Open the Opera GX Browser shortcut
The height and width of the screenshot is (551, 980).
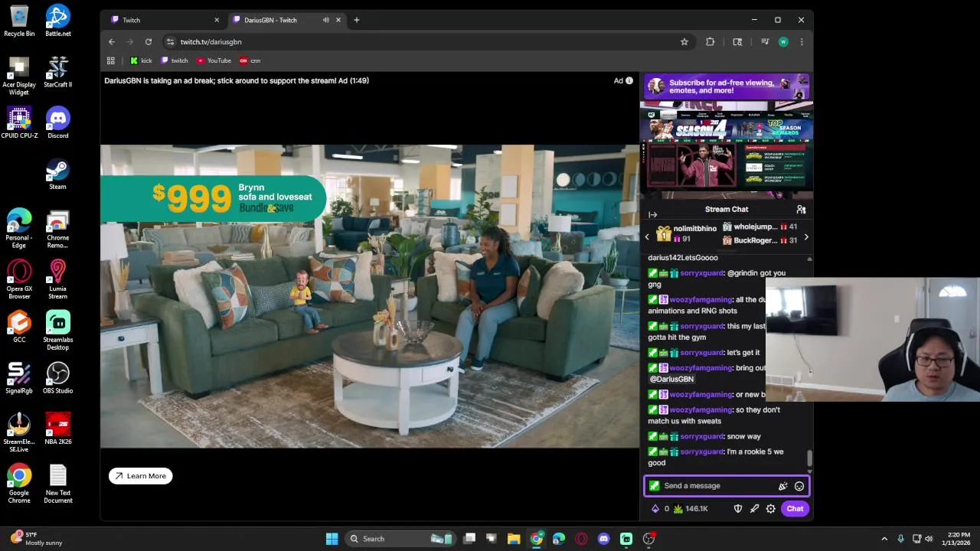click(19, 279)
